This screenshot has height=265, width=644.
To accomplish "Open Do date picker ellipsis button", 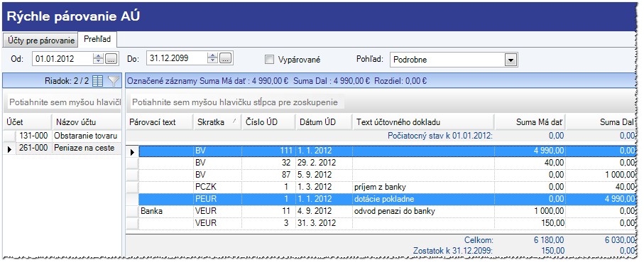I will [x=226, y=59].
